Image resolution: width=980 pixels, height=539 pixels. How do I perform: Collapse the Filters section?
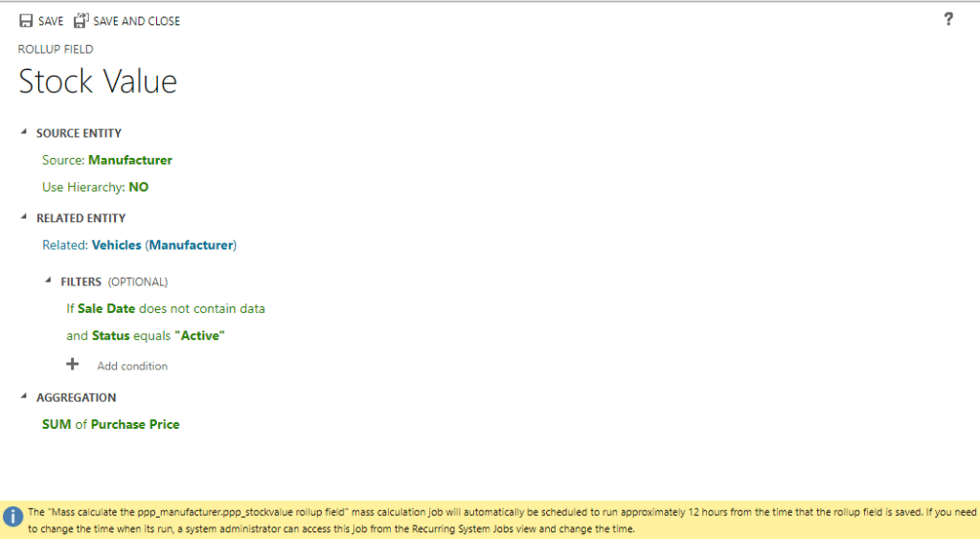[x=49, y=281]
